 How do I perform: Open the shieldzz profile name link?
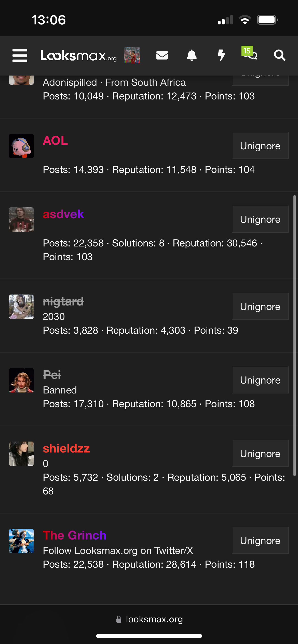66,448
